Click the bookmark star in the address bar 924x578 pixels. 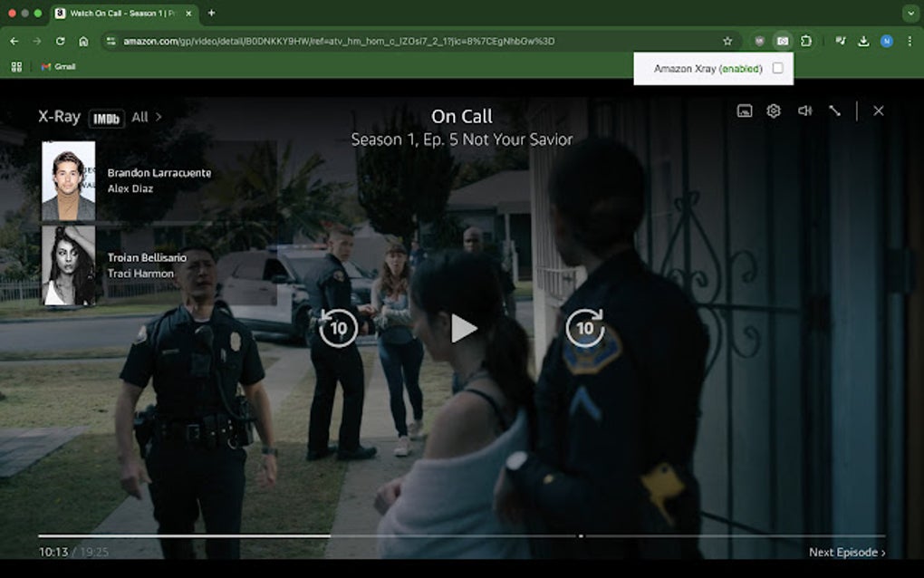pyautogui.click(x=726, y=41)
